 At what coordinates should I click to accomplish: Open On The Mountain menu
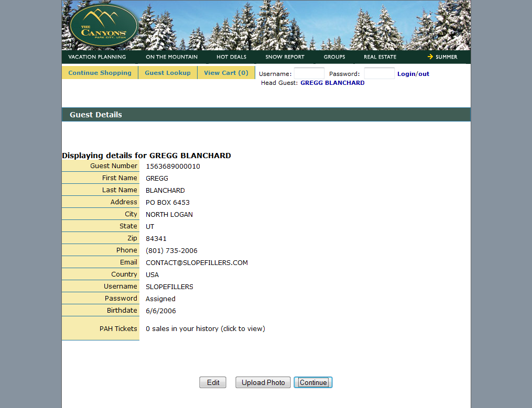pos(171,57)
